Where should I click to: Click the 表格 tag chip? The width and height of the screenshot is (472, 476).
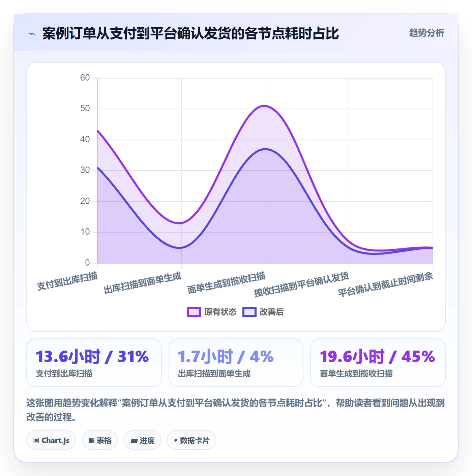point(100,440)
